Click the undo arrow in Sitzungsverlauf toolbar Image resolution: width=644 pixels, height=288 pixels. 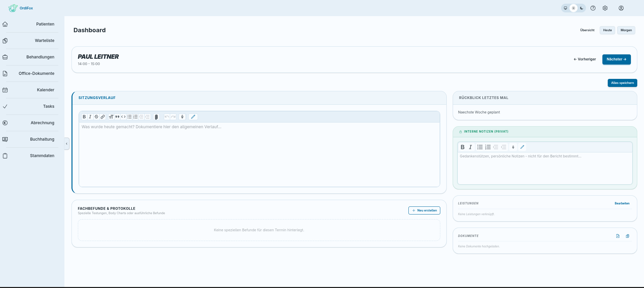167,117
